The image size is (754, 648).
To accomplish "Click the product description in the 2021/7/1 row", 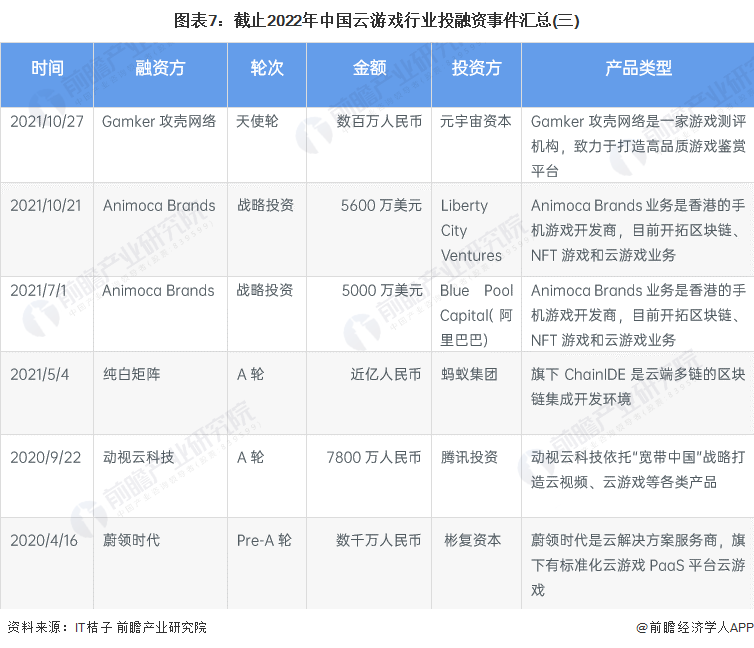I will pos(638,316).
